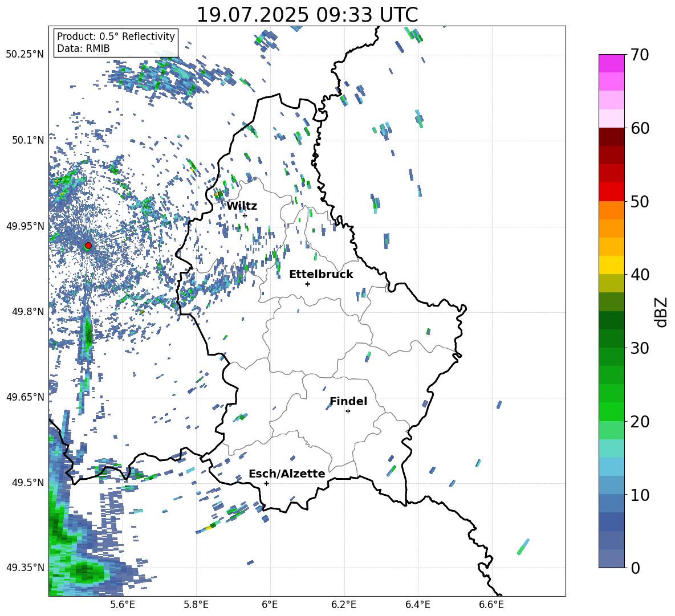Click the 20 colorbar tick label
The image size is (675, 616).
[x=640, y=422]
